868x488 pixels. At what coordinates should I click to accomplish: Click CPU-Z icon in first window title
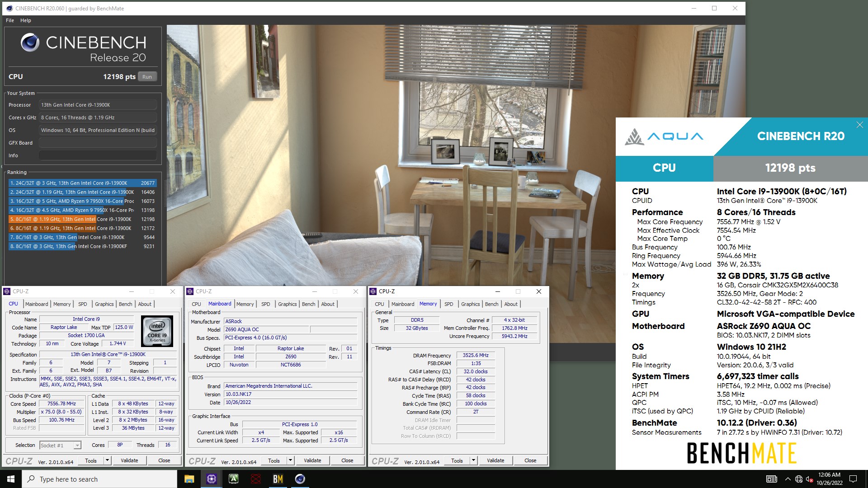pyautogui.click(x=7, y=291)
